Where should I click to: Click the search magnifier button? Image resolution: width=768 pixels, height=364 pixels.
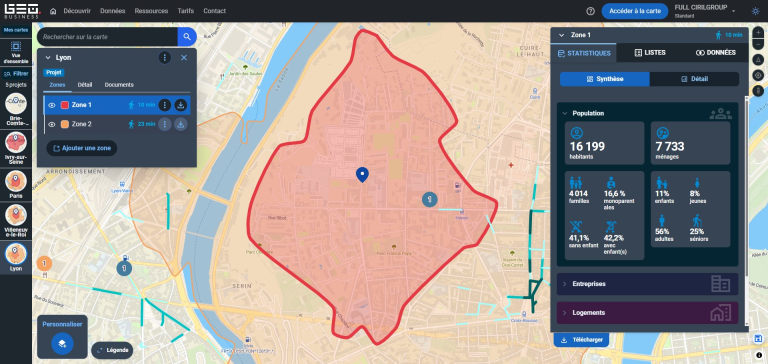187,37
